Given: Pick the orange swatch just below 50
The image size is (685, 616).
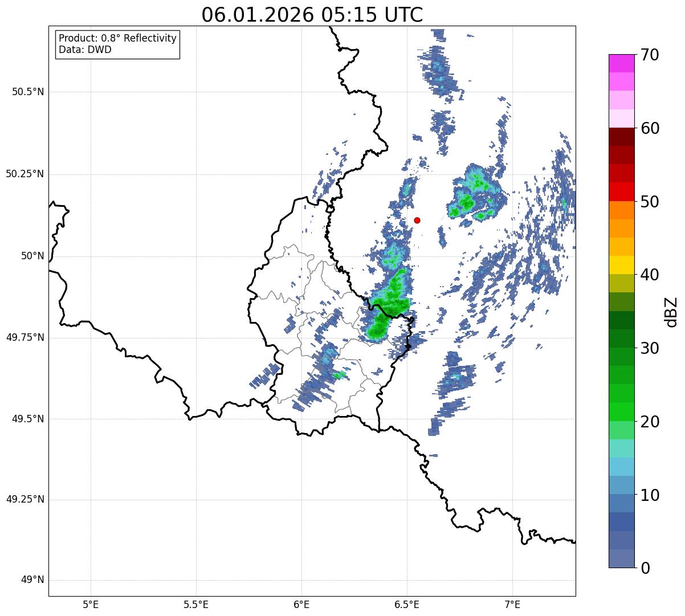Looking at the screenshot, I should coord(622,210).
